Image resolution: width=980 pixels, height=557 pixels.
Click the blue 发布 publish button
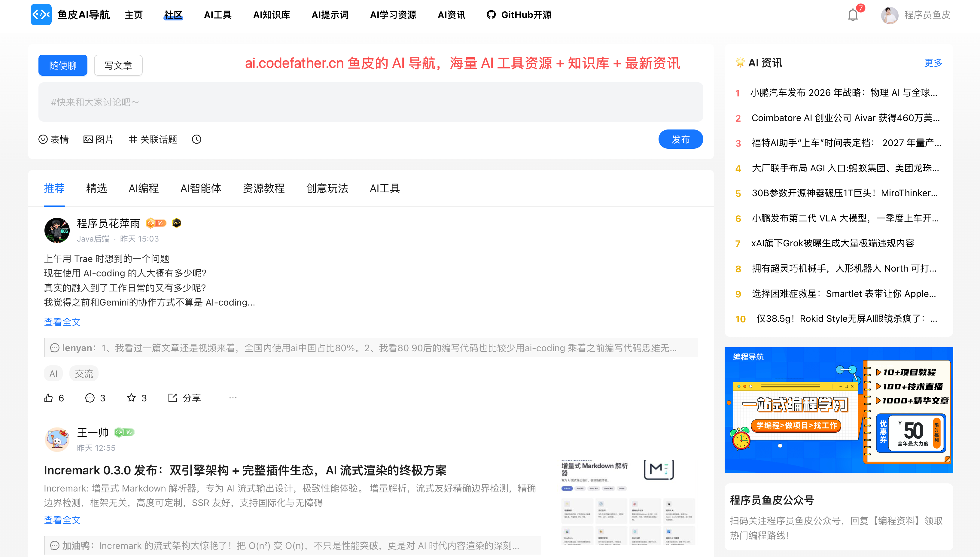point(680,139)
